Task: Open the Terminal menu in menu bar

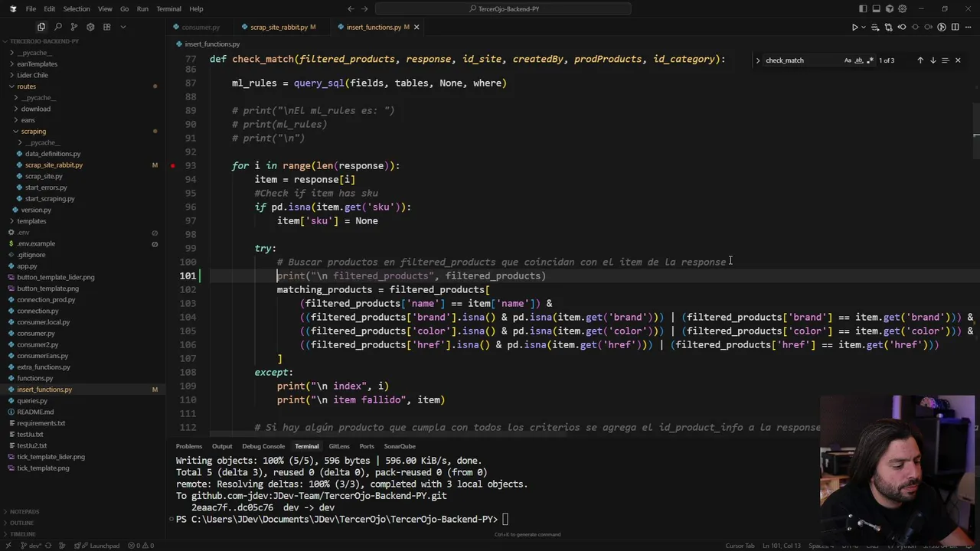Action: click(168, 8)
